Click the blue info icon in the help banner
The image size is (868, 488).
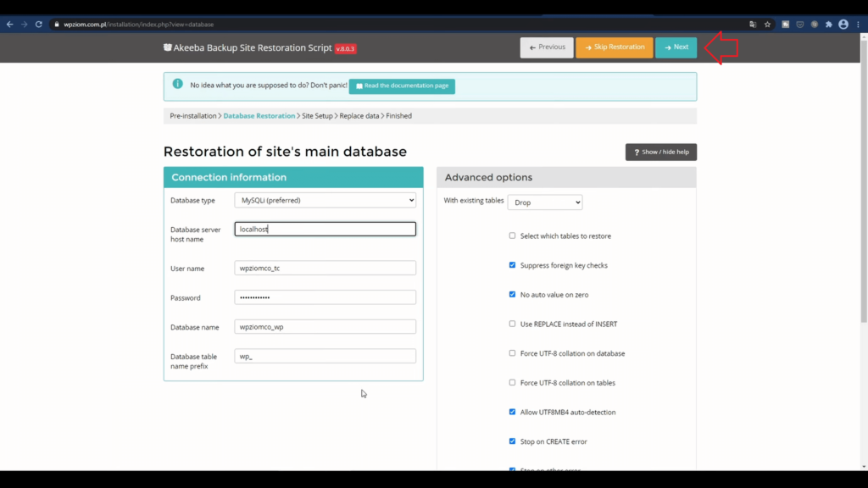coord(177,84)
